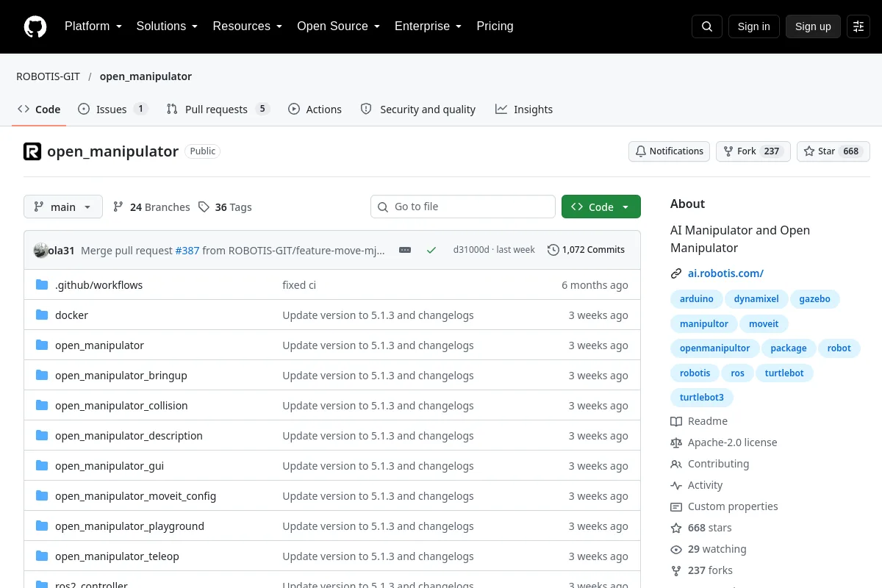Click the Activity pulse icon
The height and width of the screenshot is (588, 882).
tap(676, 485)
